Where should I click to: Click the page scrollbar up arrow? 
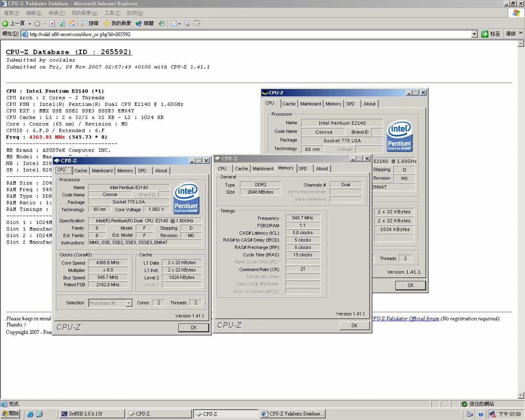click(521, 43)
